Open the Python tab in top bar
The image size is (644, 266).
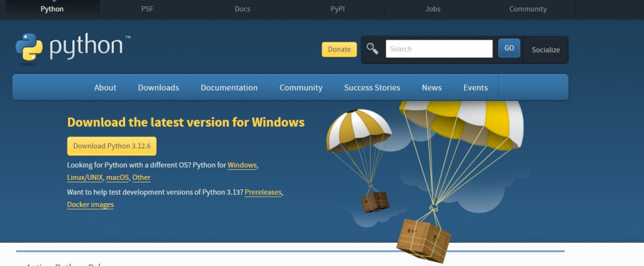point(52,9)
